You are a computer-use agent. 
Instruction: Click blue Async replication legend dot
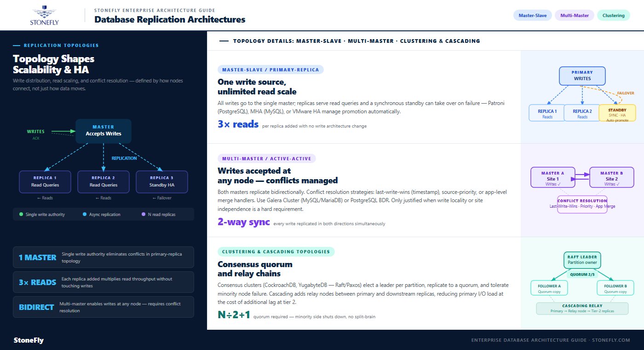click(x=84, y=214)
